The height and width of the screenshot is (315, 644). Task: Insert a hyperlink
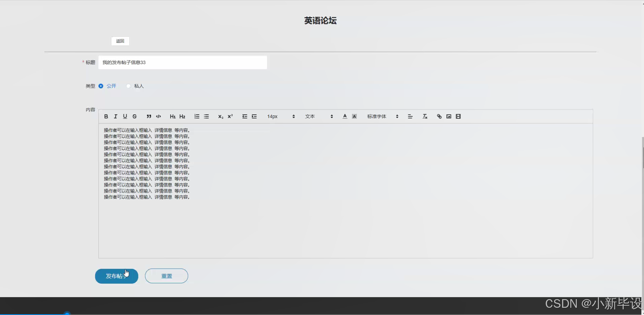439,116
